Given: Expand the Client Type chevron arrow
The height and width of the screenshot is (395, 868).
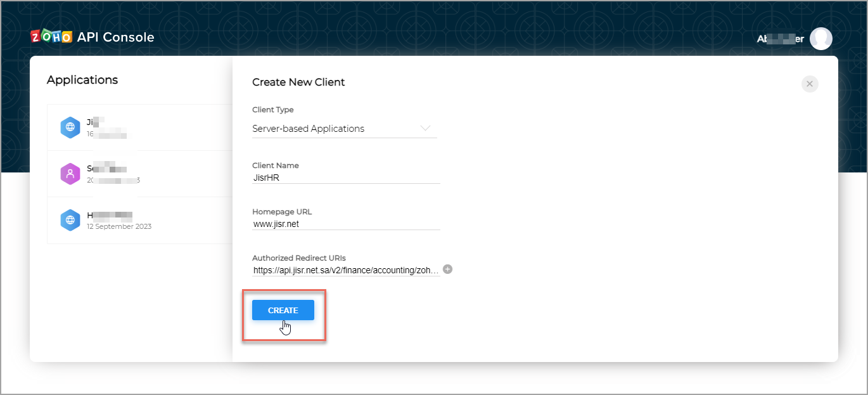Looking at the screenshot, I should 425,128.
